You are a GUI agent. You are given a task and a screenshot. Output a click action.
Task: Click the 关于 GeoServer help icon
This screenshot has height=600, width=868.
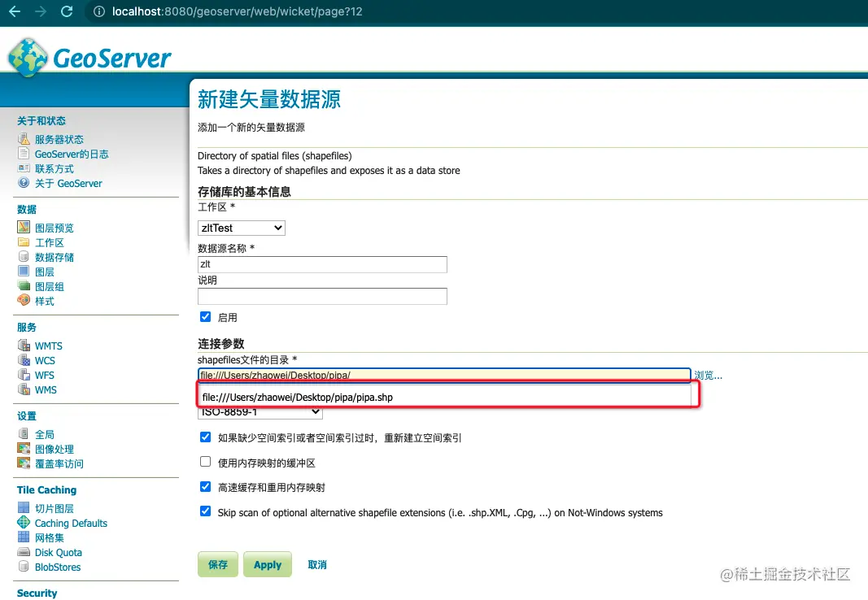pyautogui.click(x=24, y=182)
